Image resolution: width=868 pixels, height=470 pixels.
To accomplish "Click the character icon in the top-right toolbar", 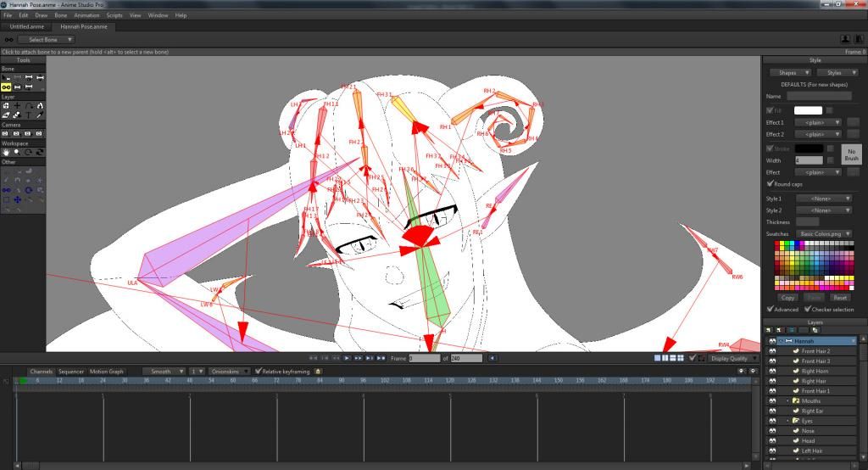I will click(845, 39).
